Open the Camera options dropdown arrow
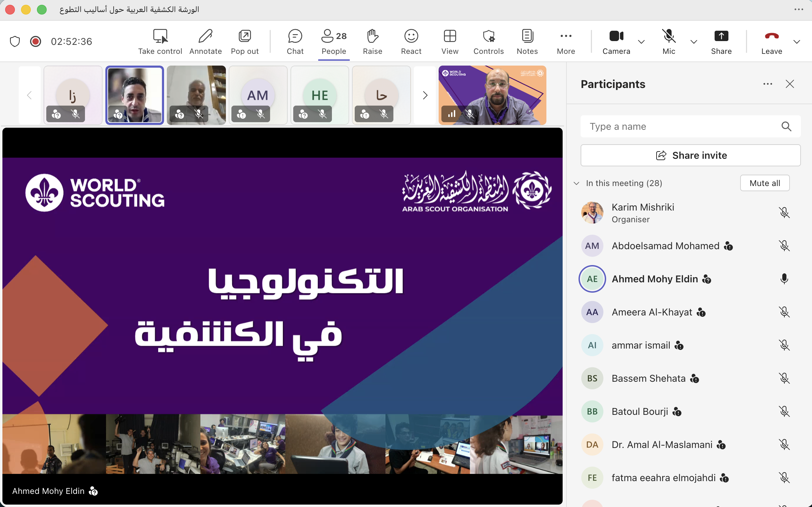812x507 pixels. [x=641, y=42]
